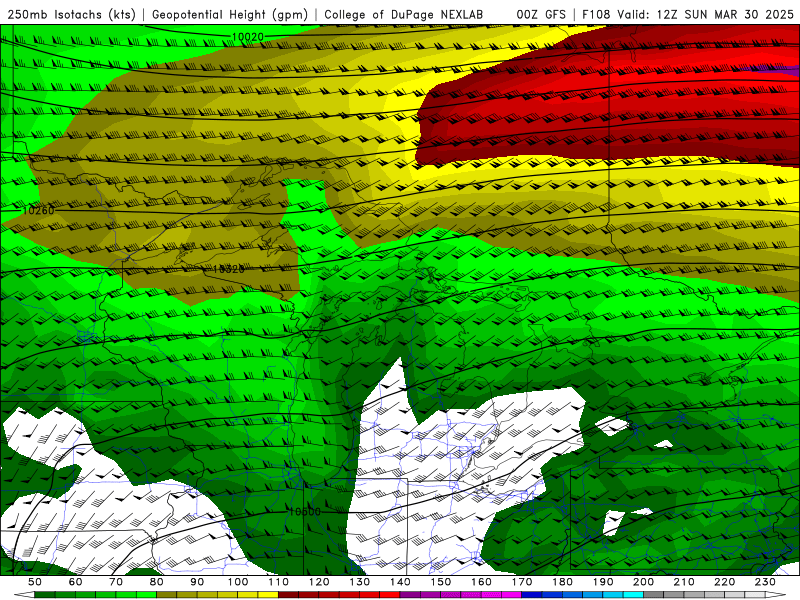Click the 'F108 Valid: 12Z SUN MAR 30 2025' text
This screenshot has height=600, width=800.
tap(688, 14)
